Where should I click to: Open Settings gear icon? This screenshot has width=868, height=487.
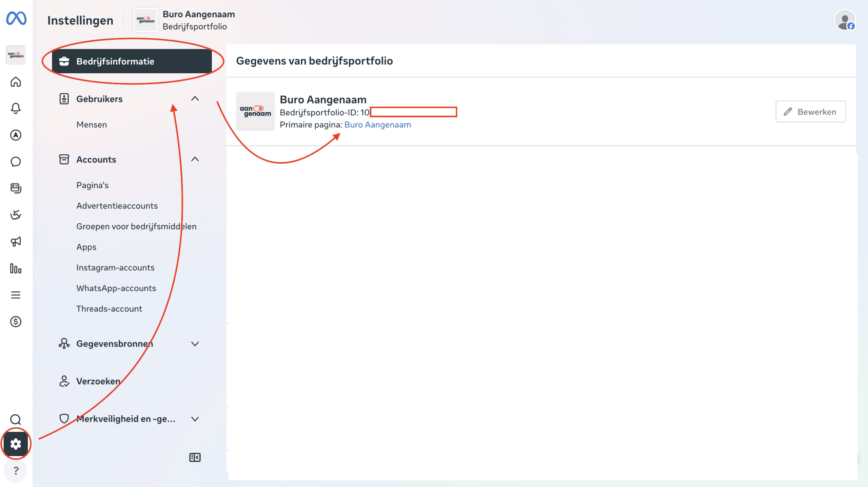tap(16, 444)
